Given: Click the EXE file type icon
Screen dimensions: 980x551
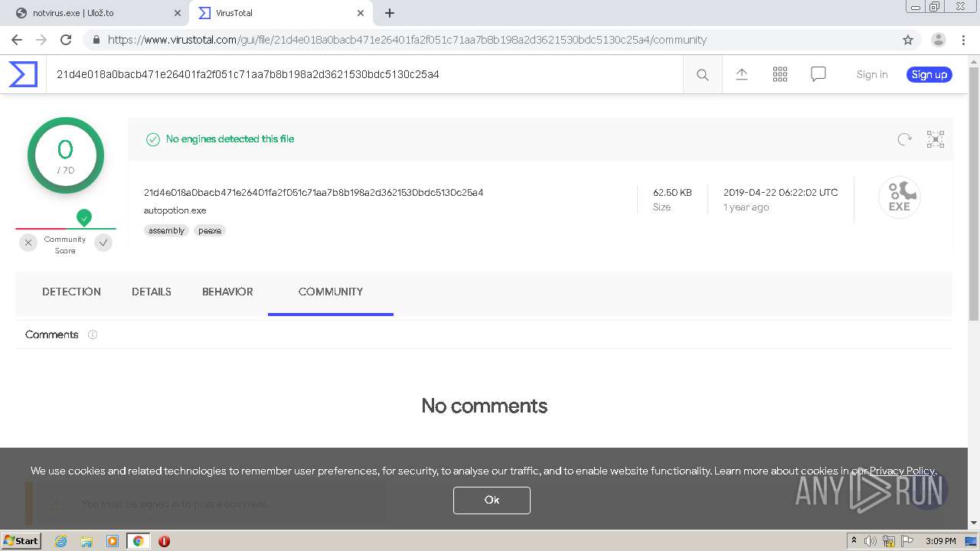Looking at the screenshot, I should point(900,197).
